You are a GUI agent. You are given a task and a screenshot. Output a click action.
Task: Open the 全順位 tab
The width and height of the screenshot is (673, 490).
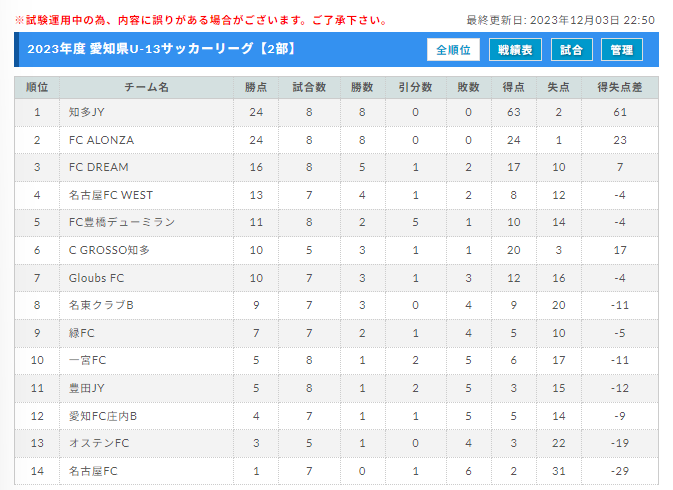click(x=453, y=50)
